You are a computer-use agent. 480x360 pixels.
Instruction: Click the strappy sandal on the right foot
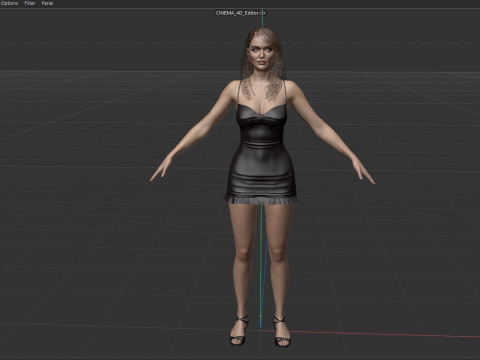point(282,332)
